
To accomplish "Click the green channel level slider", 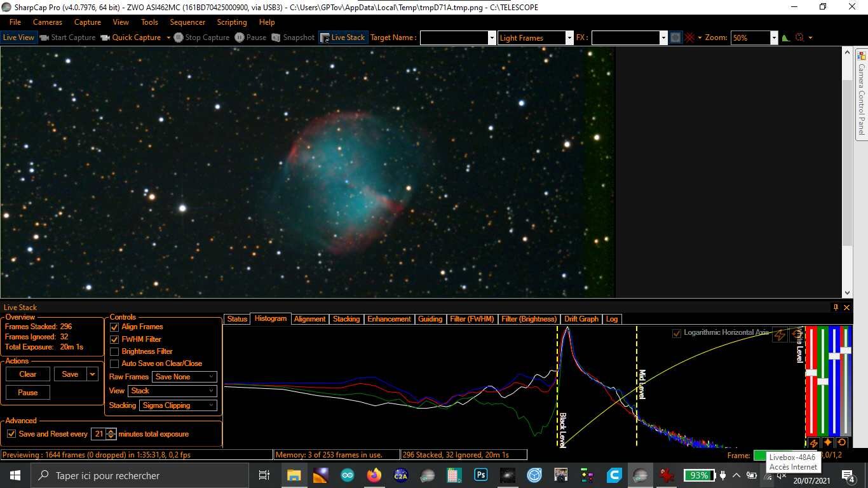I will coord(823,381).
